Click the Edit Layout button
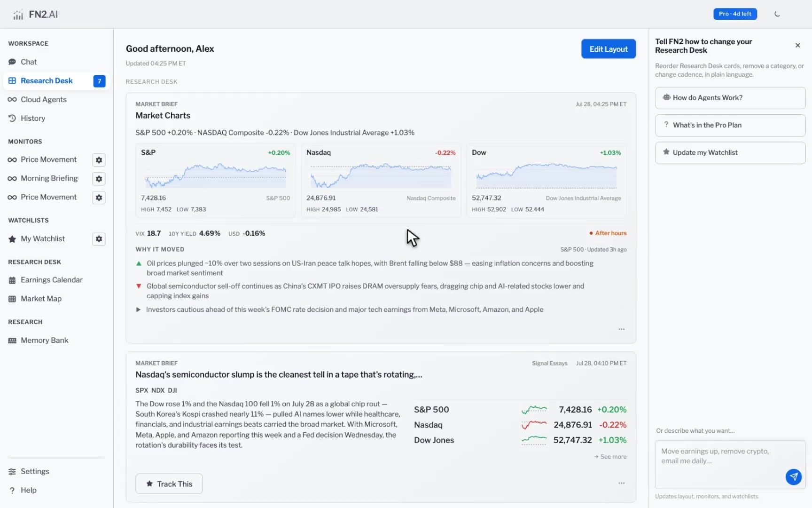The image size is (812, 508). click(609, 49)
